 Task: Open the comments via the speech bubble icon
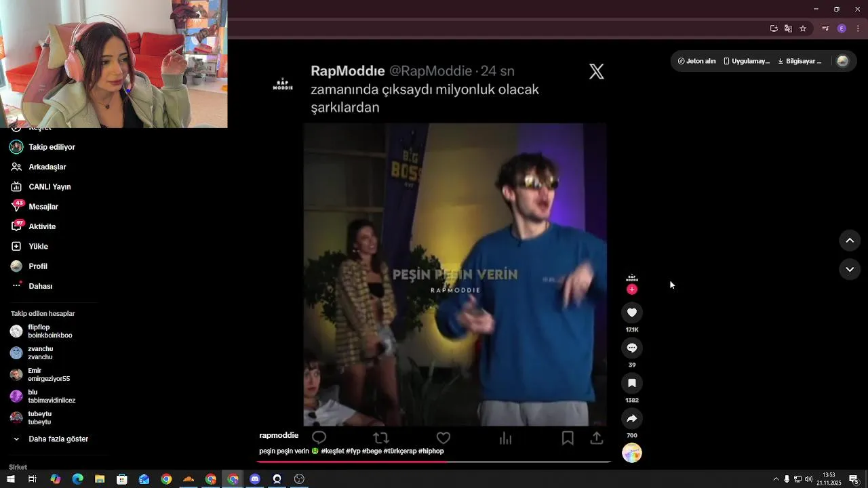click(632, 348)
